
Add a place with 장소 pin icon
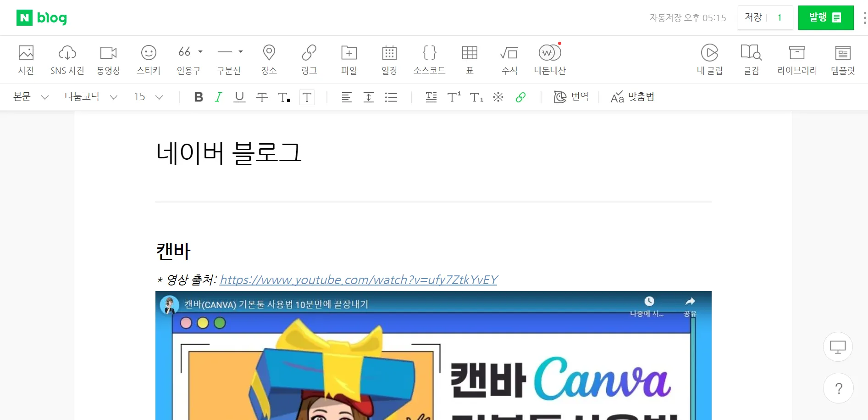coord(269,60)
